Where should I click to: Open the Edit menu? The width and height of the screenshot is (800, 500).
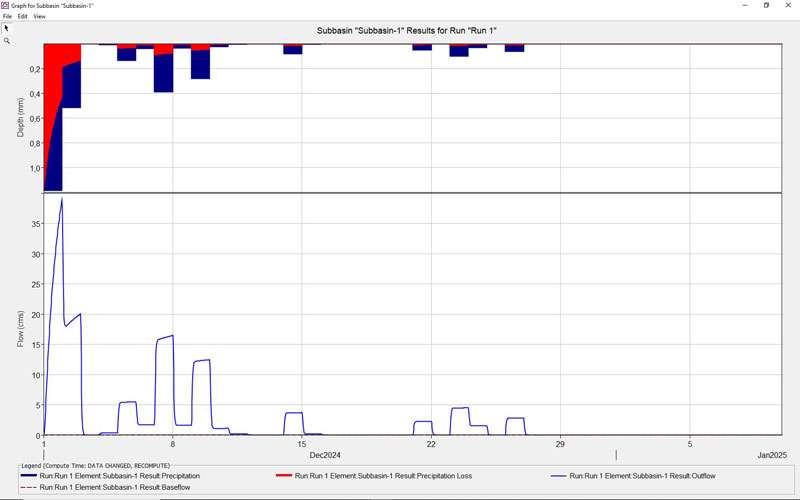tap(22, 17)
